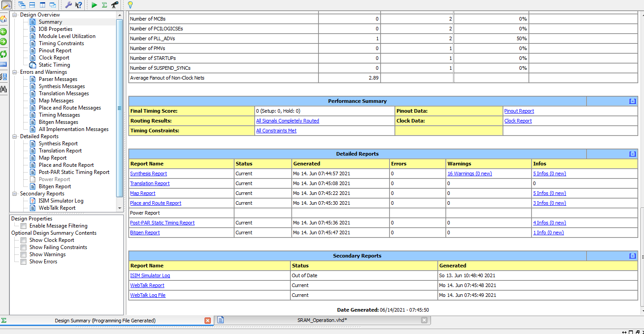Open All Implementation Messages tree item

74,129
